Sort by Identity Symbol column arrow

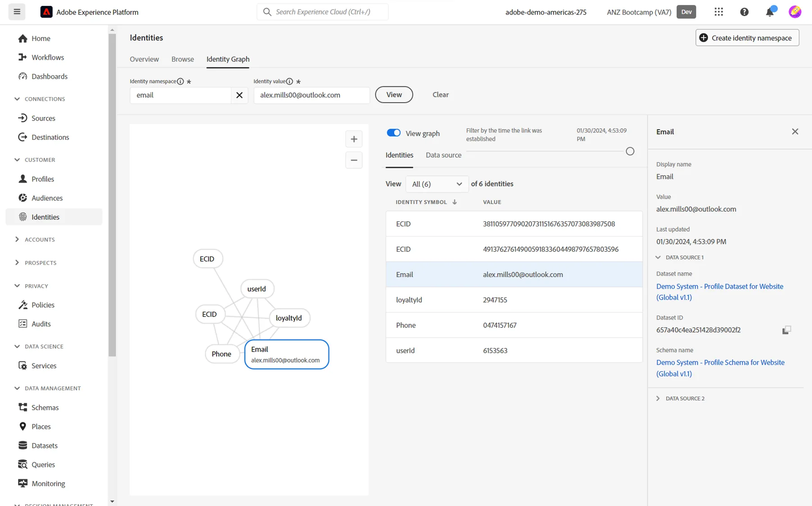pyautogui.click(x=455, y=202)
